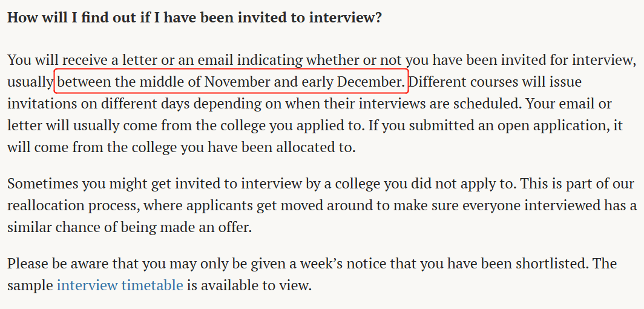Click the words 'Different courses will issue'
This screenshot has width=644, height=309.
tap(496, 82)
